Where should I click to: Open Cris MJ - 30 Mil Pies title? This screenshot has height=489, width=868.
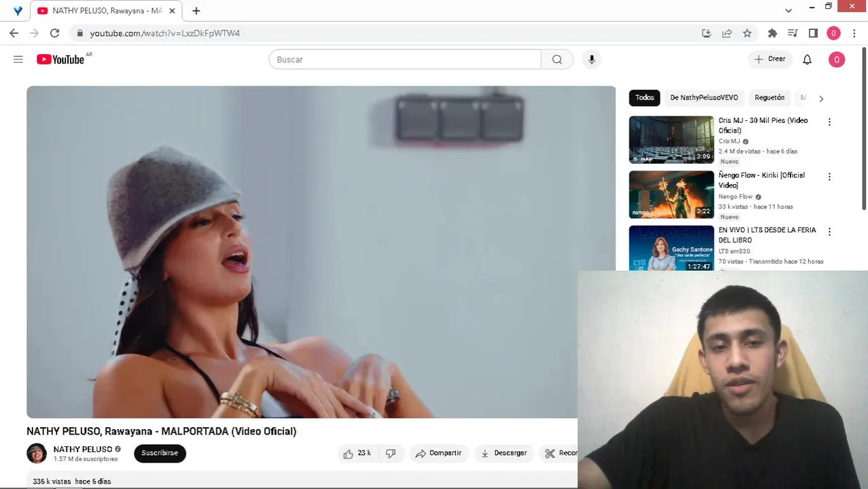click(x=763, y=126)
